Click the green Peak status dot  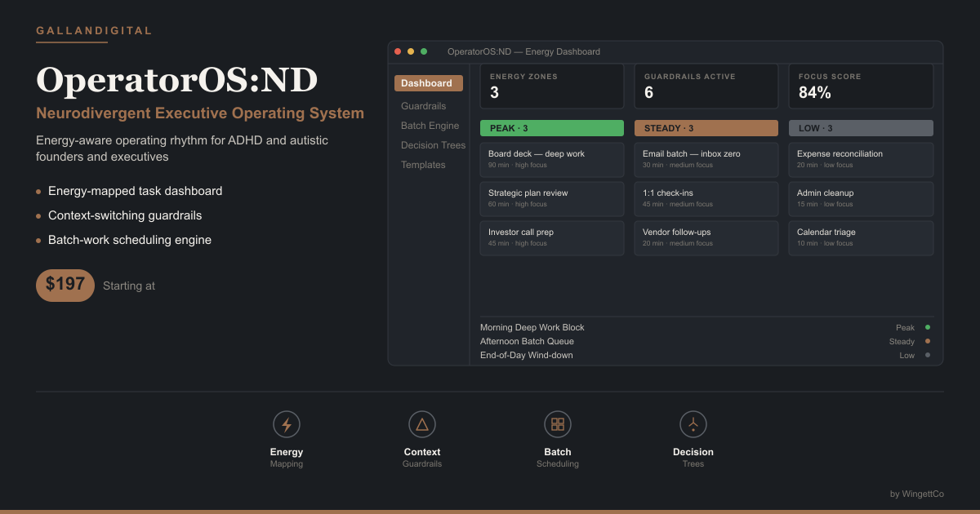(928, 327)
